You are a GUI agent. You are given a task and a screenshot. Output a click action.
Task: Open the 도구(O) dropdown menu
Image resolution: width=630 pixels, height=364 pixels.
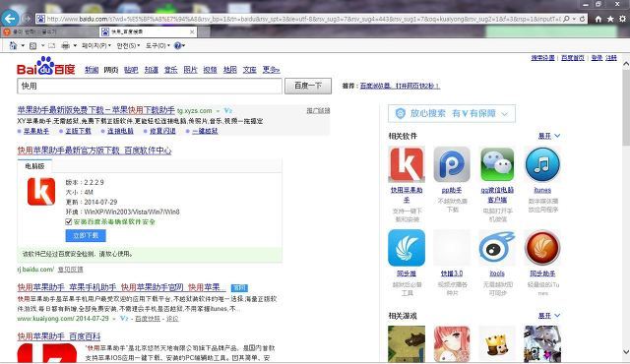157,46
